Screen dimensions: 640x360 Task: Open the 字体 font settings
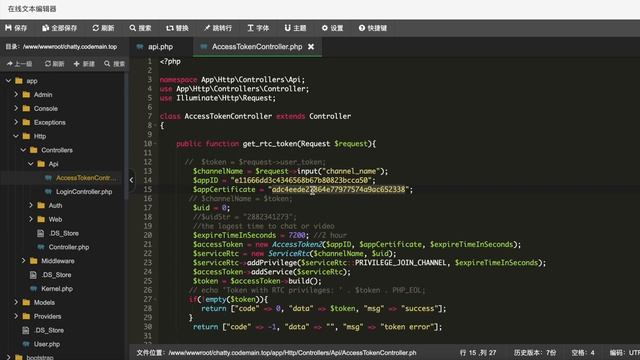258,28
